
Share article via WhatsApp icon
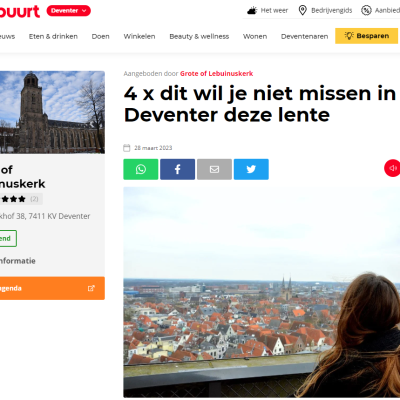[x=141, y=169]
